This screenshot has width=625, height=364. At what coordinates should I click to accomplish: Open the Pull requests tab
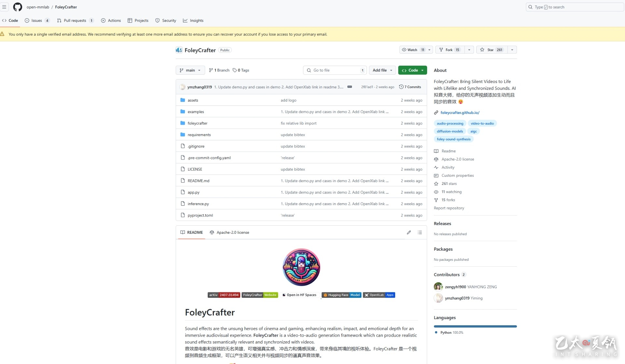coord(75,21)
